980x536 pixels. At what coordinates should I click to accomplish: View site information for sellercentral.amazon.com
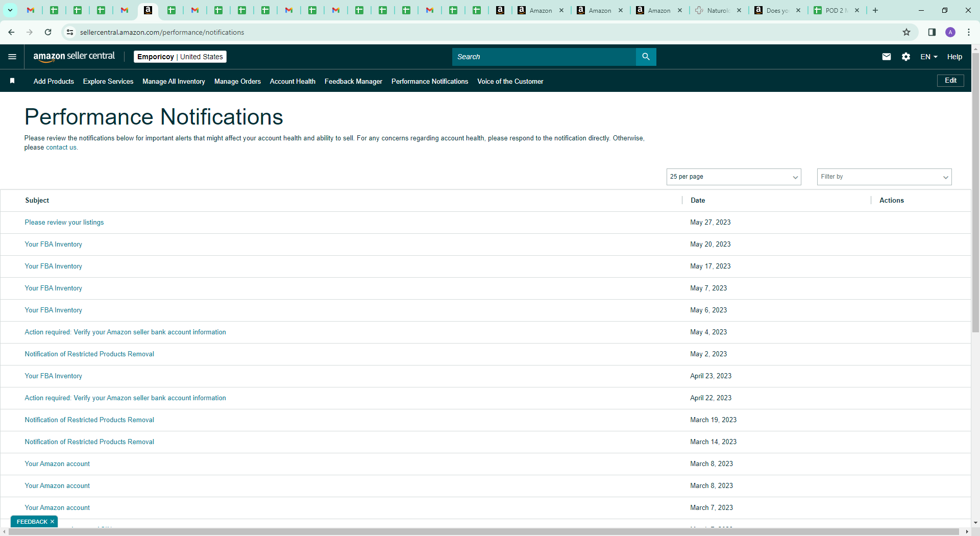coord(70,32)
